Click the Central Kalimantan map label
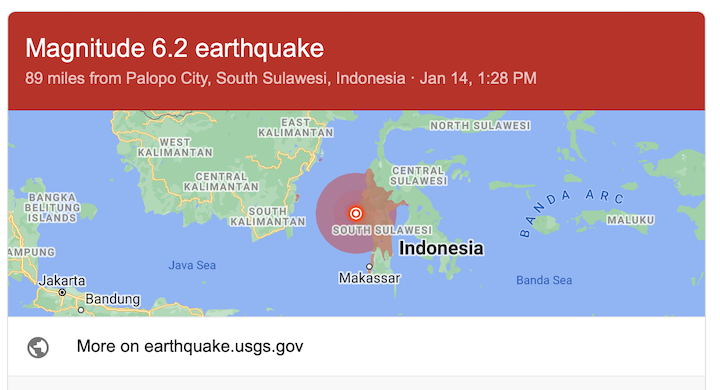This screenshot has width=720, height=390. point(221,182)
